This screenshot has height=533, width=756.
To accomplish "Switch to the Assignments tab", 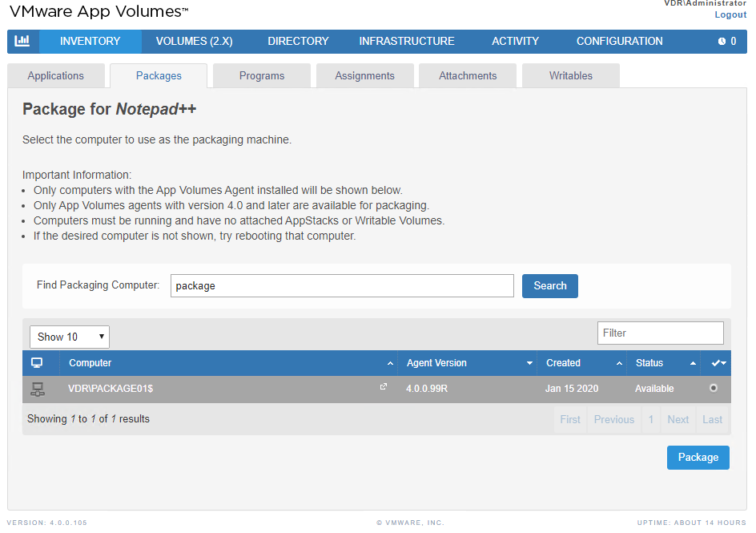I will (364, 75).
